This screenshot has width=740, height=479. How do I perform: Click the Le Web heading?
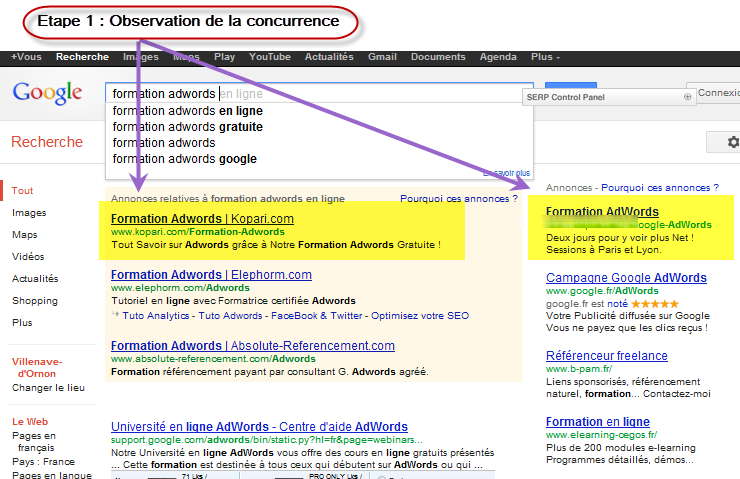click(x=30, y=422)
